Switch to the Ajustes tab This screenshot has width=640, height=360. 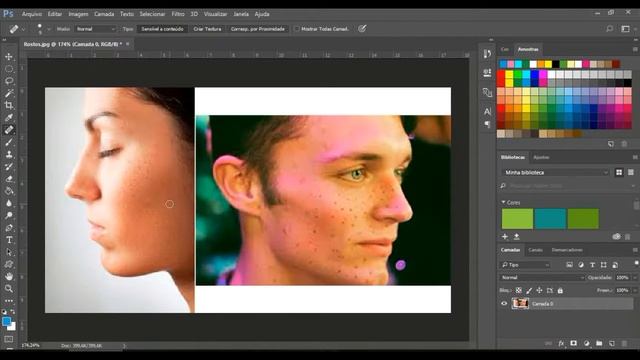tap(541, 157)
